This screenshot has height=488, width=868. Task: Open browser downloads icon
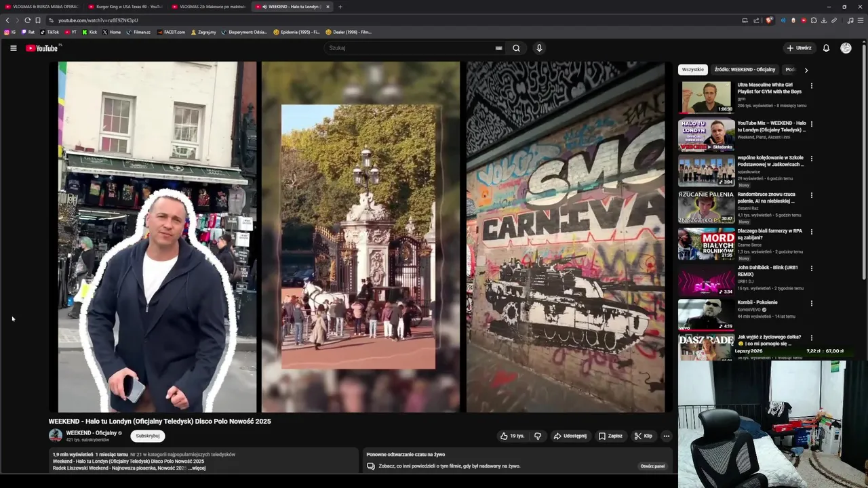click(824, 20)
